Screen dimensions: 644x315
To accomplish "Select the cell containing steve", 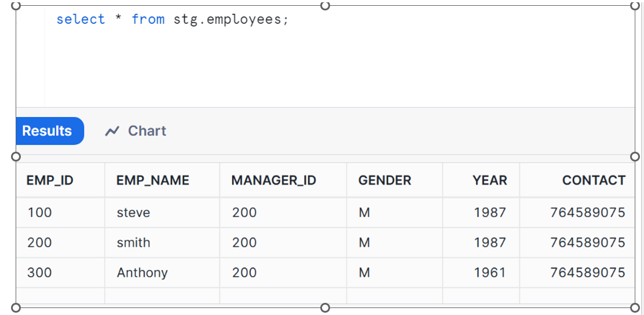I will pos(133,213).
